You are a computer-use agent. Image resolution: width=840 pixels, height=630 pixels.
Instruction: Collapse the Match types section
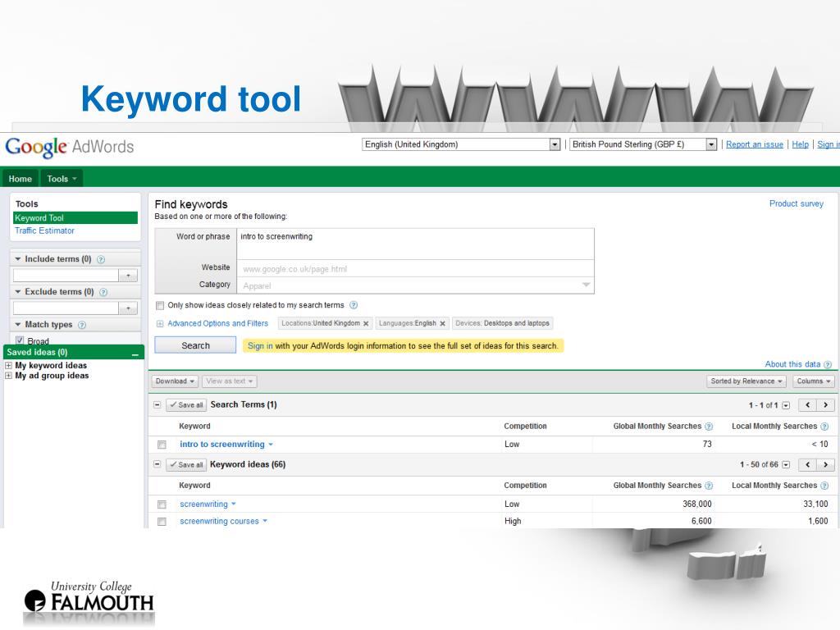point(18,324)
